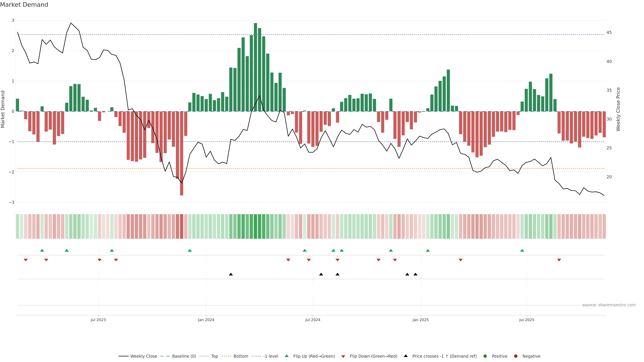
Task: Click the red Flip Down legend triangle icon
Action: [x=343, y=356]
